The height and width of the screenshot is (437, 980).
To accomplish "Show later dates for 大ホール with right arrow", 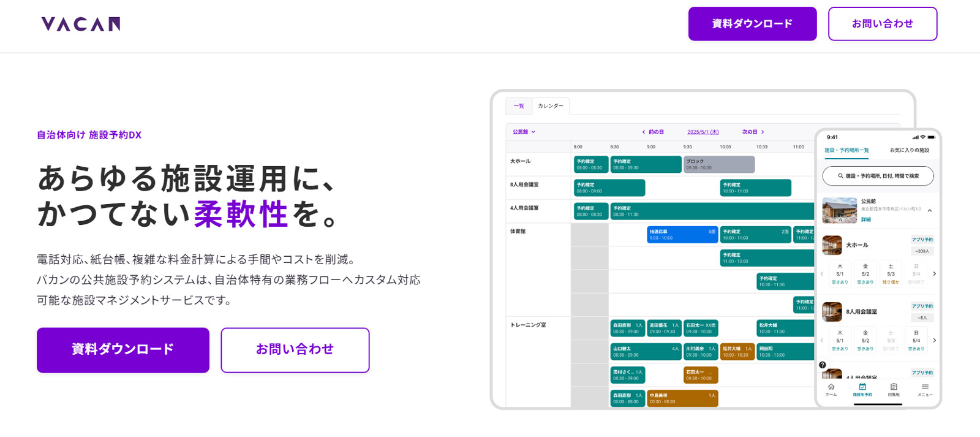I will click(x=934, y=274).
